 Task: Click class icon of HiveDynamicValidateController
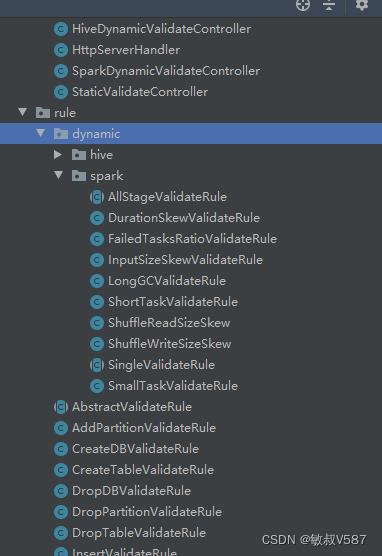(61, 29)
